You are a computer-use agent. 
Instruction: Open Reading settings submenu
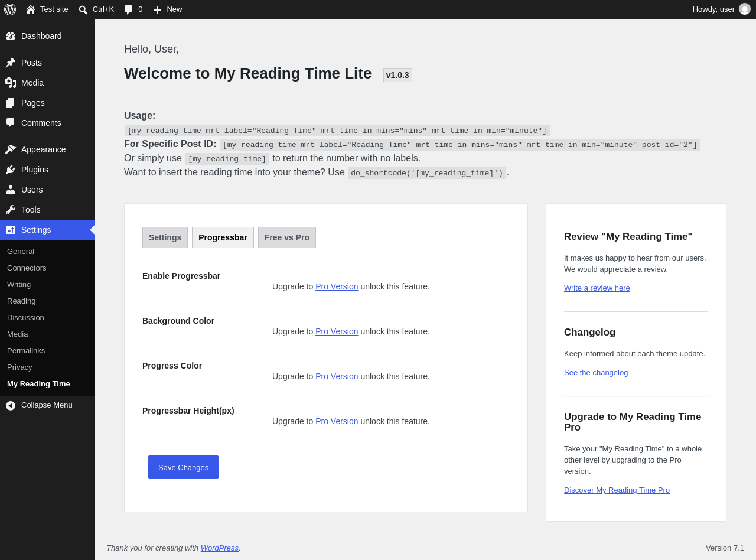(x=47, y=301)
